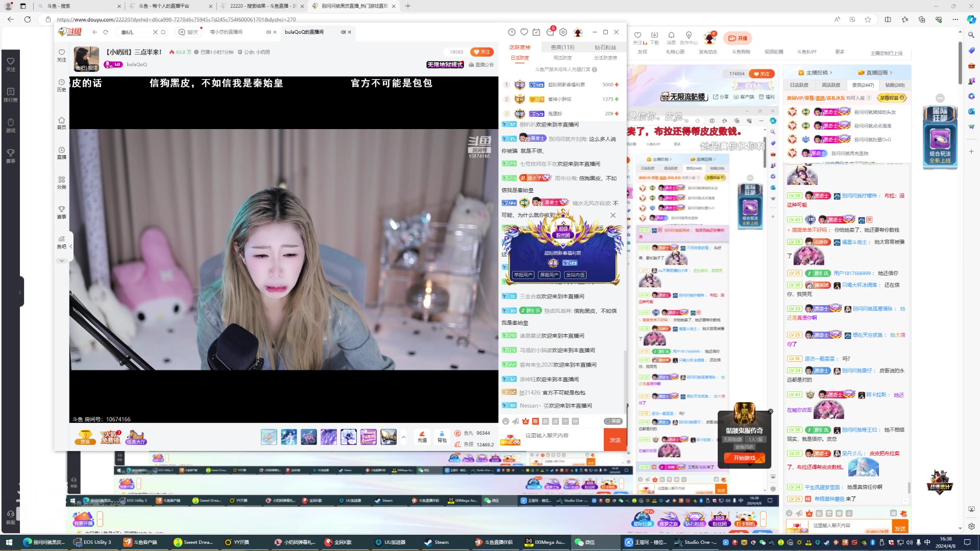Expand more sidebar items chevron below 鱼吧
The height and width of the screenshot is (551, 980).
tap(61, 261)
